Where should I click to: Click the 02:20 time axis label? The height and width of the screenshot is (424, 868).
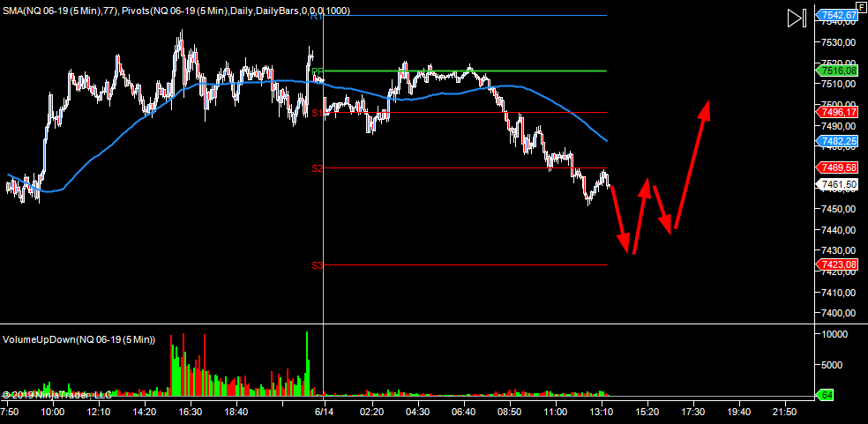click(x=371, y=413)
